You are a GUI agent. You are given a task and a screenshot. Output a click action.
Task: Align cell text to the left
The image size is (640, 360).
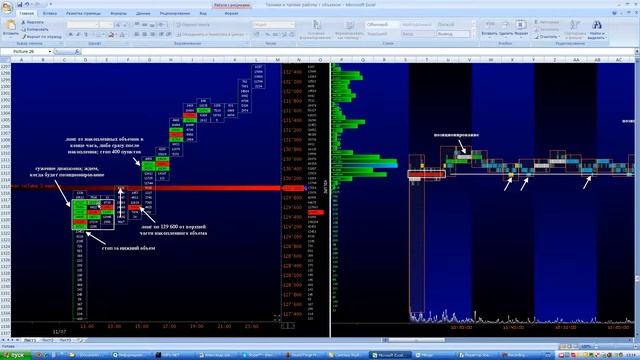pos(137,34)
